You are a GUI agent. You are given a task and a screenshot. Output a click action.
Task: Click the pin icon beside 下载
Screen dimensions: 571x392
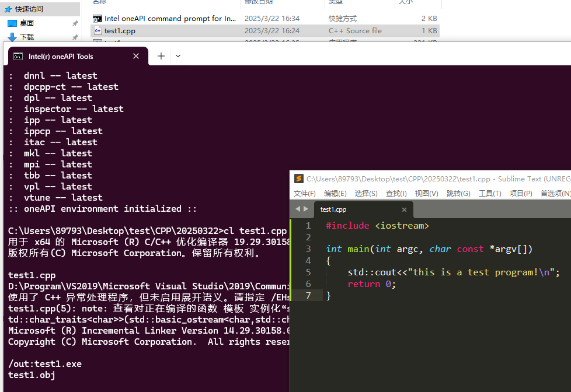[x=75, y=37]
